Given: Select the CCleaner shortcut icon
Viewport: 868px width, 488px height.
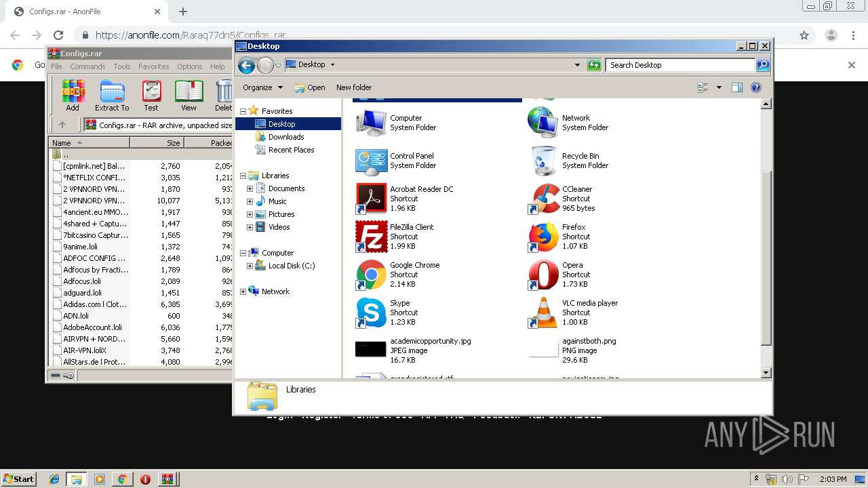Looking at the screenshot, I should pyautogui.click(x=544, y=199).
